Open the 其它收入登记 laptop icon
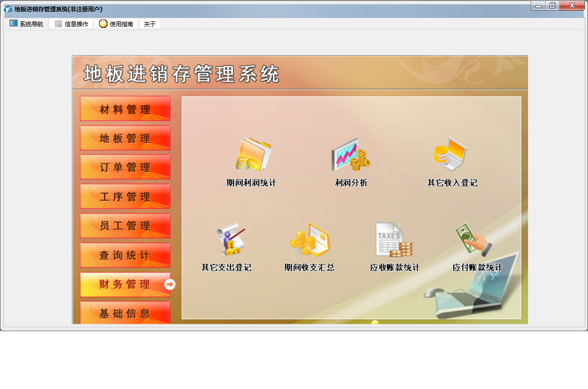Screen dimensions: 588x389 [450, 154]
